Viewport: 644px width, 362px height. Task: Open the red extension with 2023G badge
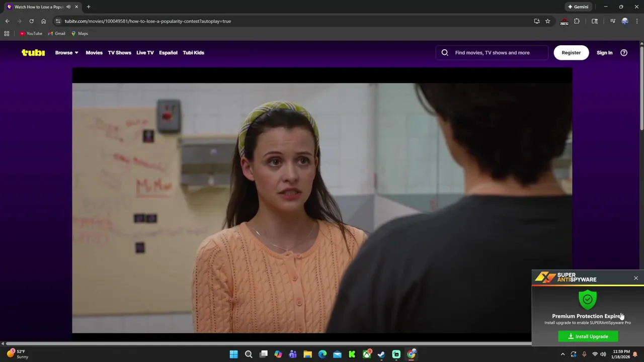564,22
